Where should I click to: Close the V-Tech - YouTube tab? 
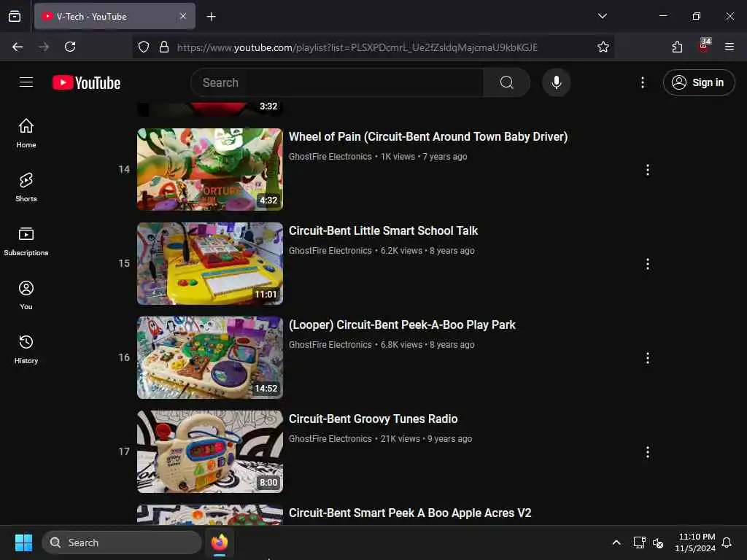(x=183, y=16)
